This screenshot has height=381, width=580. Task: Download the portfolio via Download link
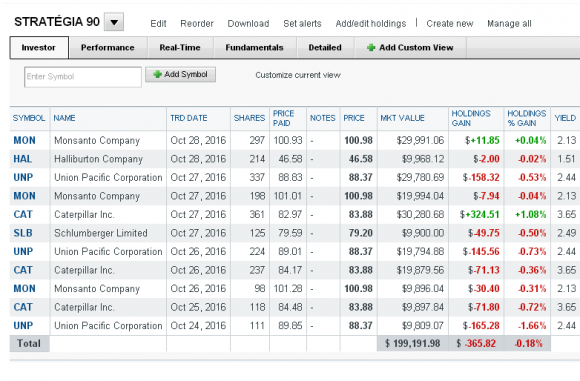coord(248,24)
